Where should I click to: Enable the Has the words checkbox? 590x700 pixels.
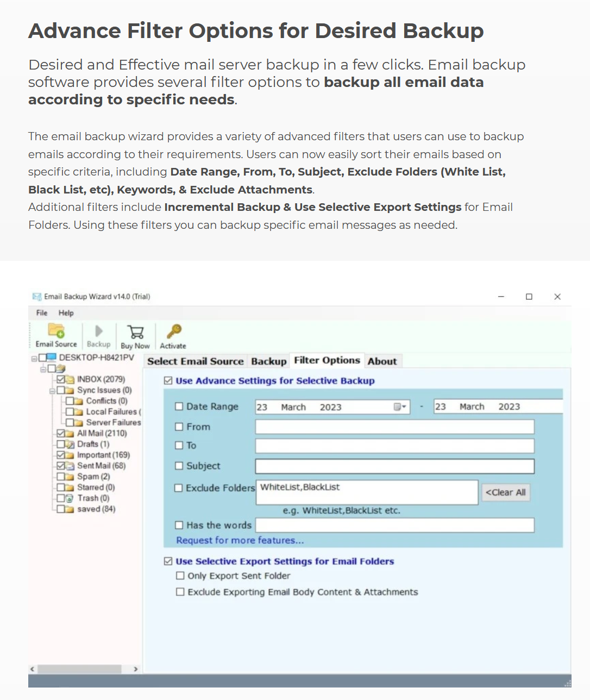(179, 525)
